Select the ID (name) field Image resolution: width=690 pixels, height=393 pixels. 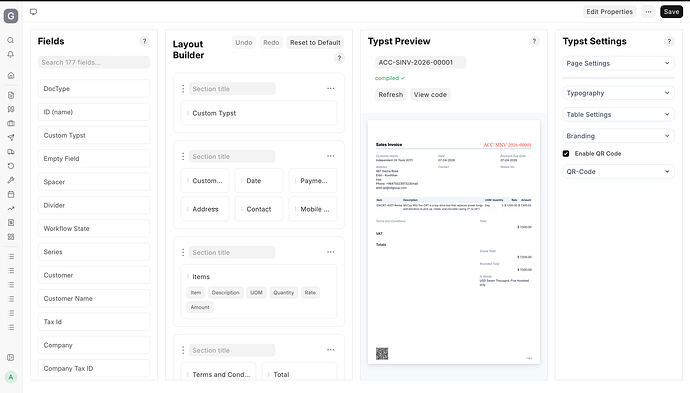click(x=94, y=112)
